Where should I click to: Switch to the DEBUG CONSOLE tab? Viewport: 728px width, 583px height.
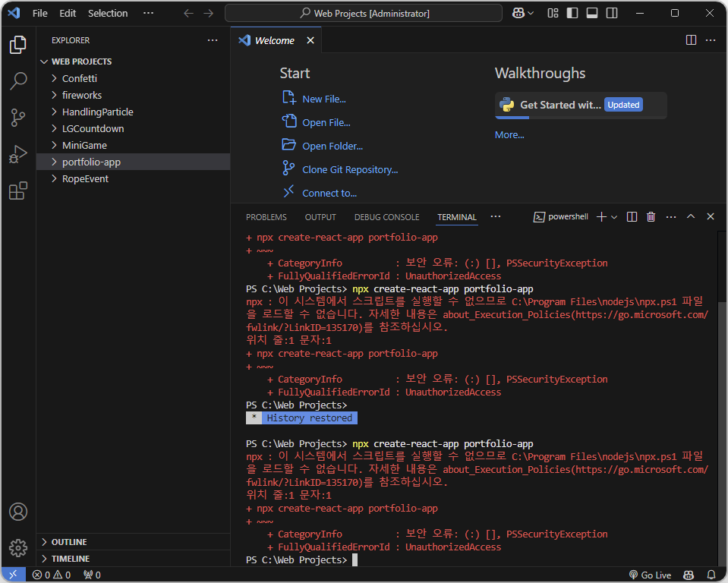(386, 217)
